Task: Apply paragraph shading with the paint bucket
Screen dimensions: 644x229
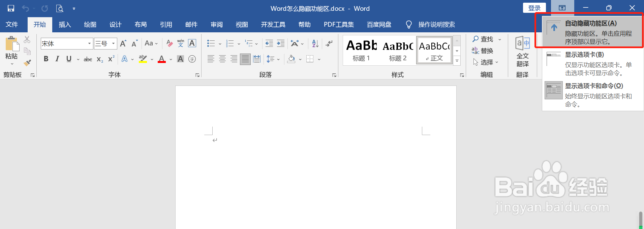Action: 292,59
